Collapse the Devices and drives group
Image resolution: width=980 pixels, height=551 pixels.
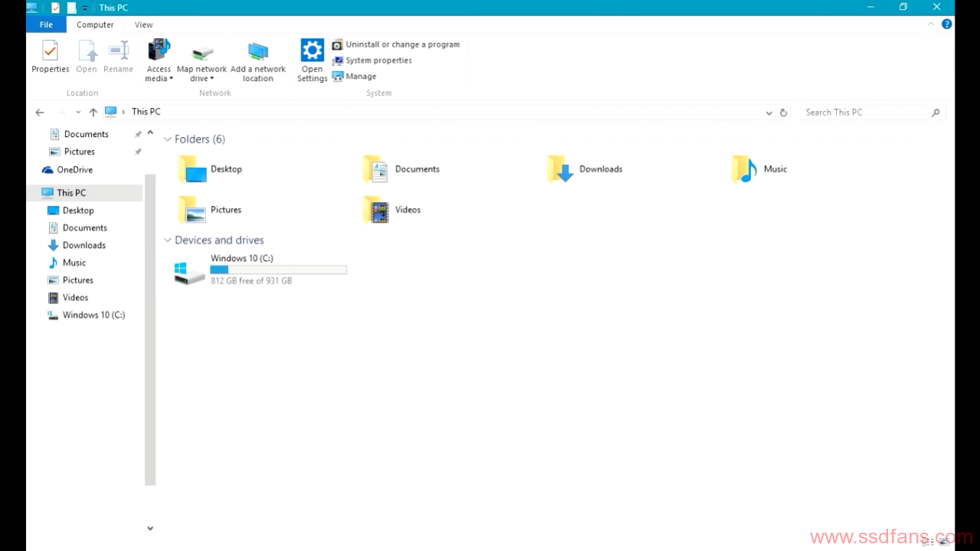click(x=168, y=240)
